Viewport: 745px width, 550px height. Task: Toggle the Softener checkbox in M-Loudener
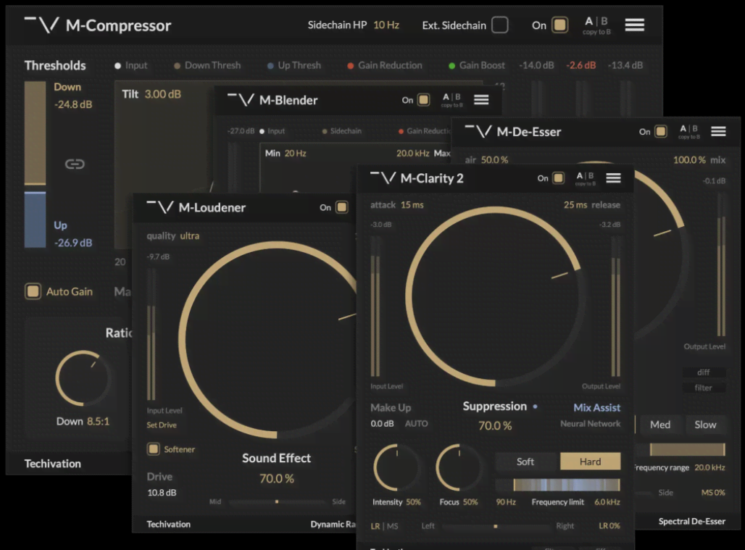tap(153, 449)
